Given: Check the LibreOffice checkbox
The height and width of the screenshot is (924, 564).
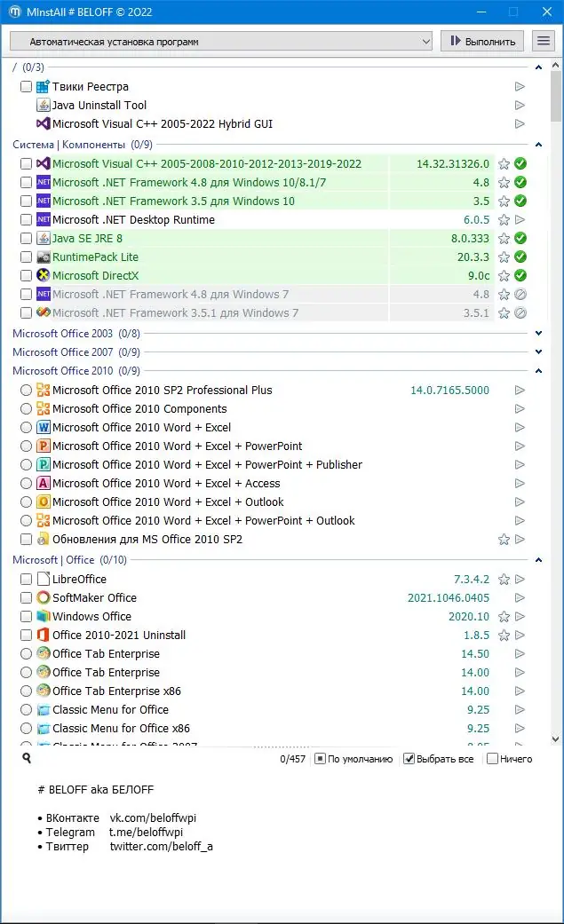Looking at the screenshot, I should click(x=26, y=580).
